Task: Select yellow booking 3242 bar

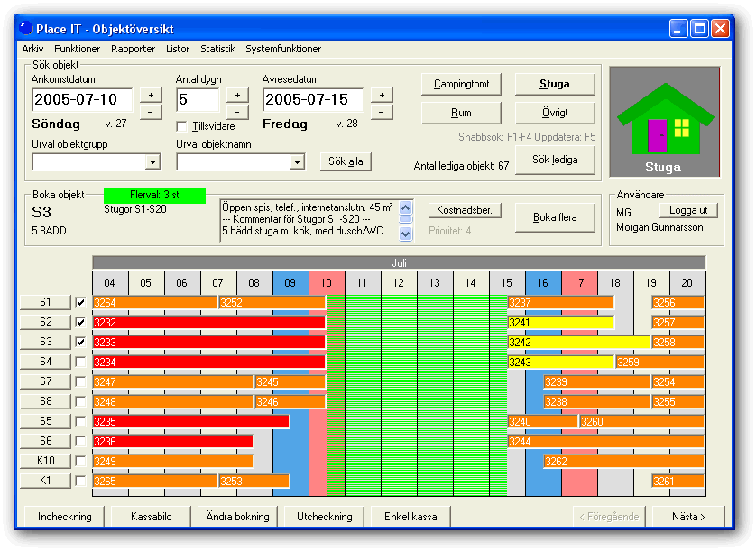Action: tap(579, 343)
